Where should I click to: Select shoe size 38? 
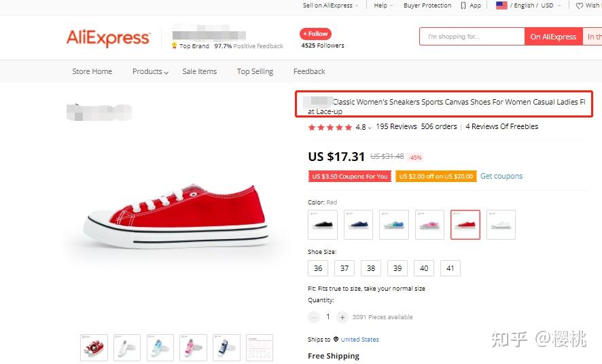tap(371, 268)
